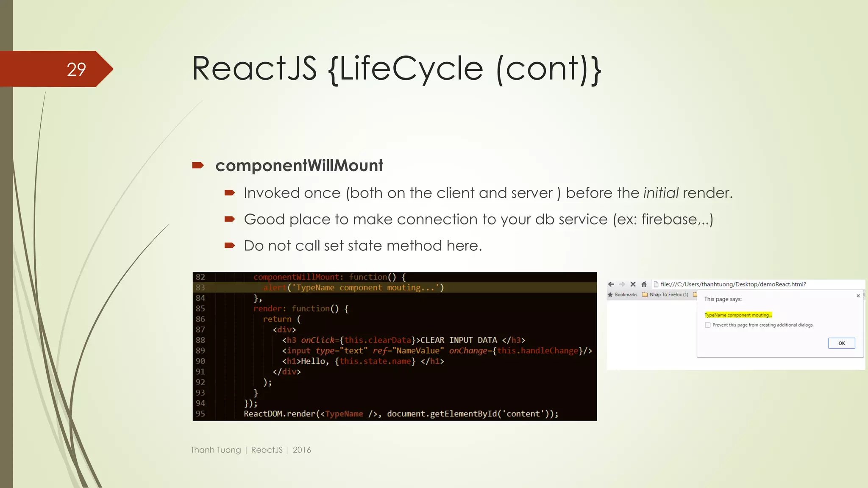This screenshot has height=488, width=868.
Task: Open the Nhập Từ Firefox bookmark folder
Action: pos(665,294)
